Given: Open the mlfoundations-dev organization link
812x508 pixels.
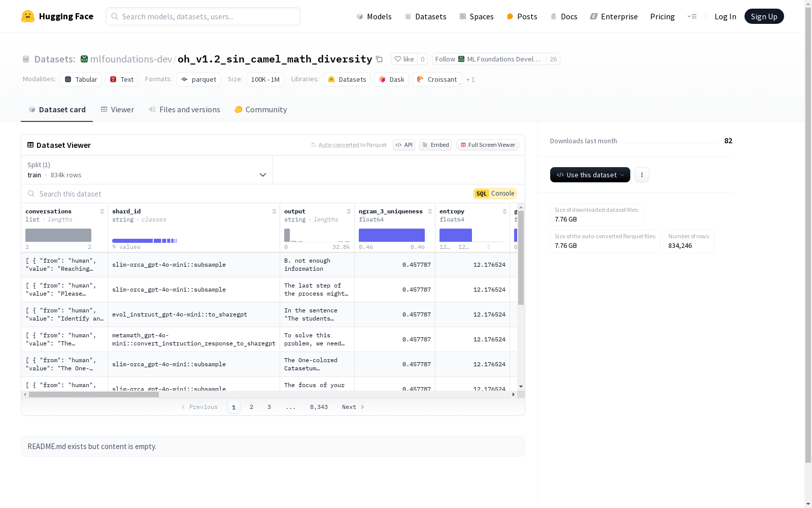Looking at the screenshot, I should coord(131,59).
